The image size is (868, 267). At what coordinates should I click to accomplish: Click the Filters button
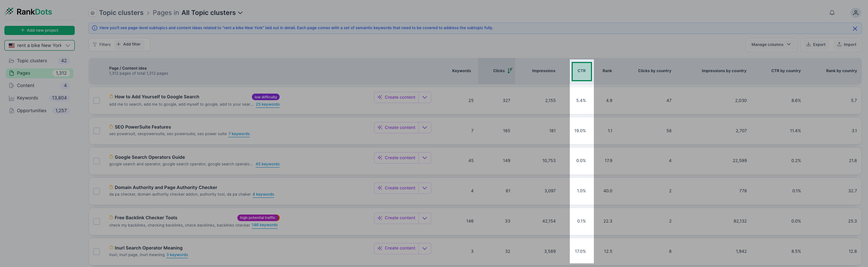point(102,44)
